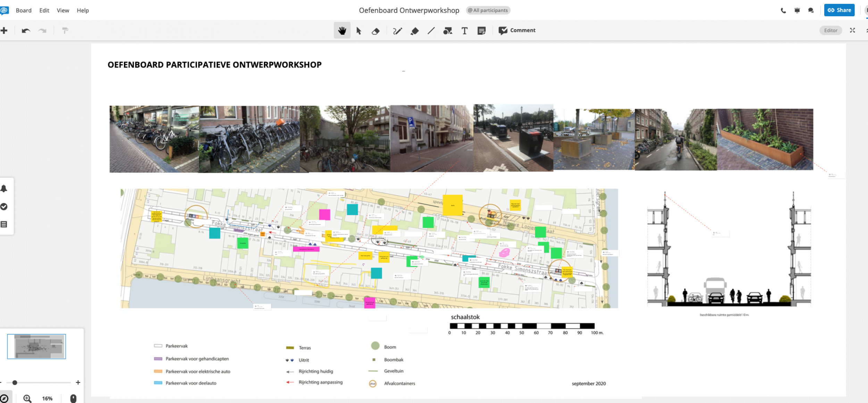The image size is (868, 403).
Task: Click the 16% zoom level
Action: click(47, 398)
